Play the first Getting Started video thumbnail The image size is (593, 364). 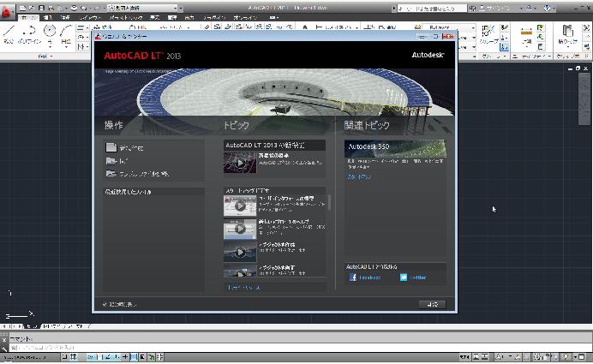pyautogui.click(x=240, y=206)
